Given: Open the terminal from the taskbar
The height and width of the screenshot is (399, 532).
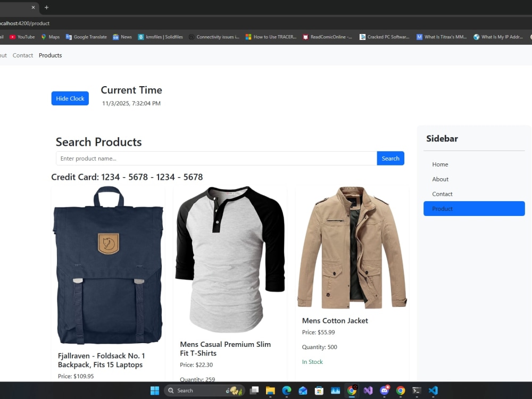Looking at the screenshot, I should click(x=417, y=390).
